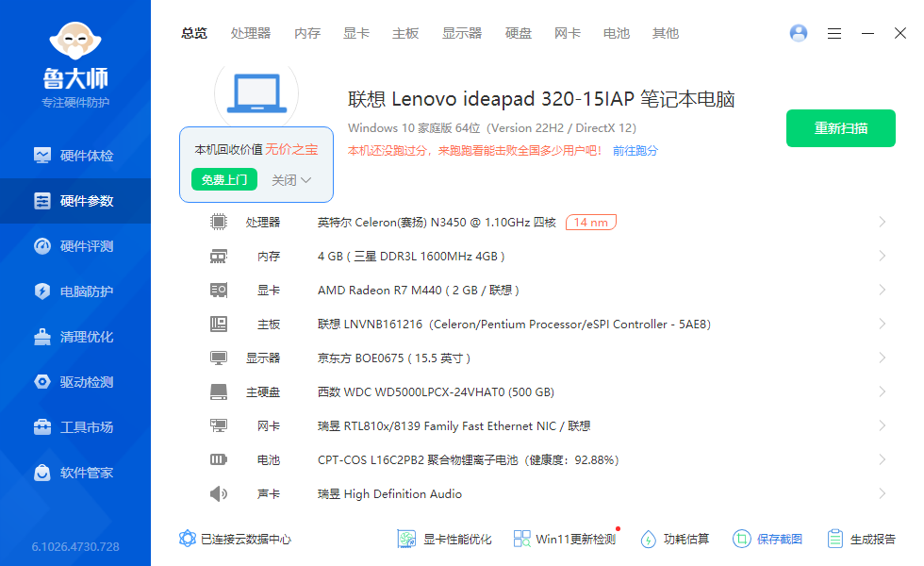
Task: Click the AMD Radeon R7 M440 text
Action: 419,291
